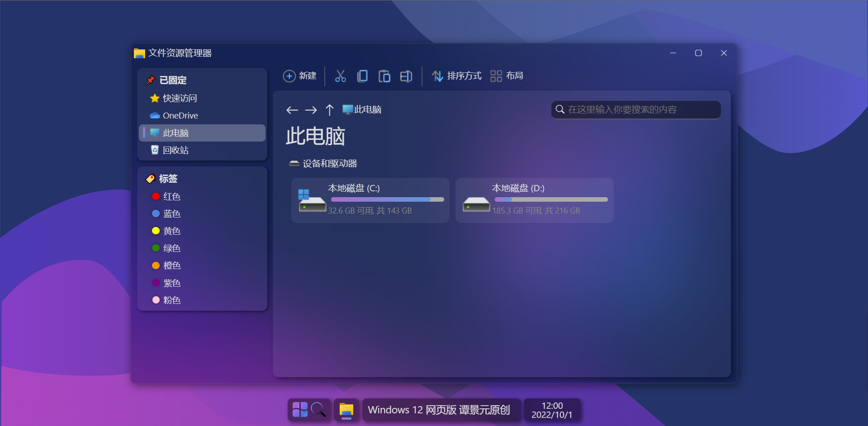Viewport: 868px width, 426px height.
Task: Open the 新建 dropdown
Action: (300, 76)
